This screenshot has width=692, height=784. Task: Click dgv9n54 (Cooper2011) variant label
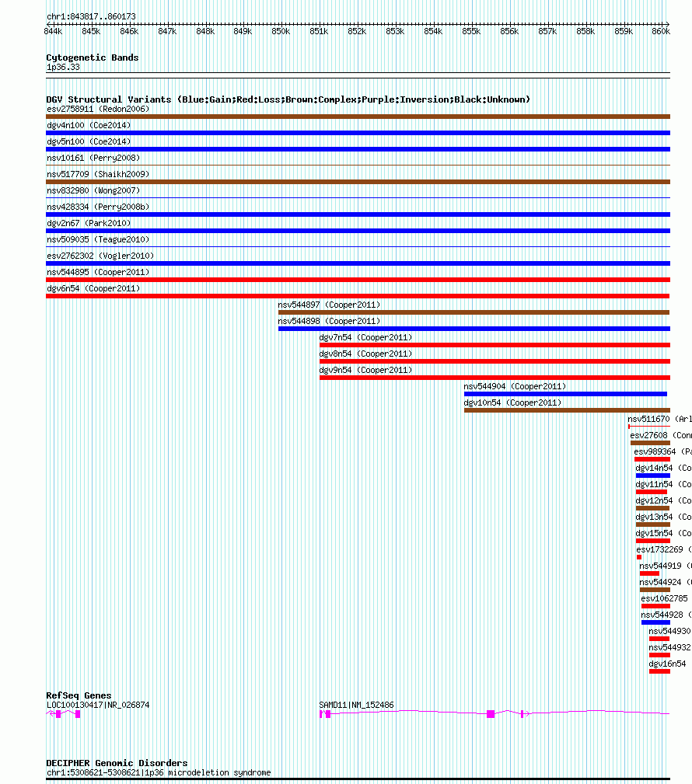click(365, 370)
